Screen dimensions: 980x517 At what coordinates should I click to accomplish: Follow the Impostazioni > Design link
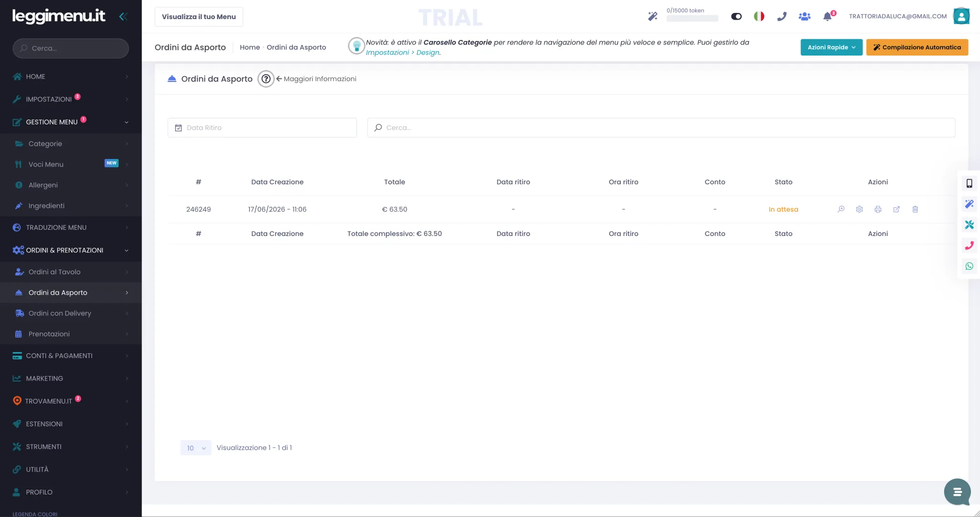click(x=403, y=53)
